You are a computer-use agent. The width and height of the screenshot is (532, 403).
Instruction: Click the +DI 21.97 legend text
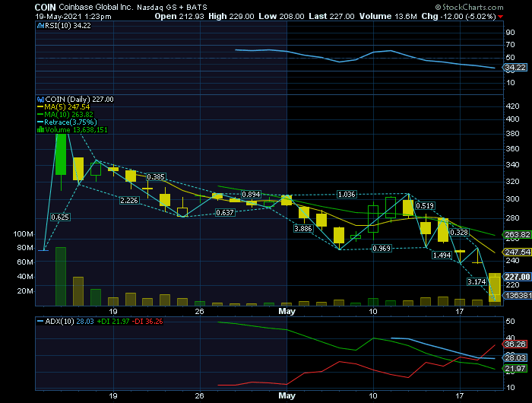pyautogui.click(x=113, y=321)
